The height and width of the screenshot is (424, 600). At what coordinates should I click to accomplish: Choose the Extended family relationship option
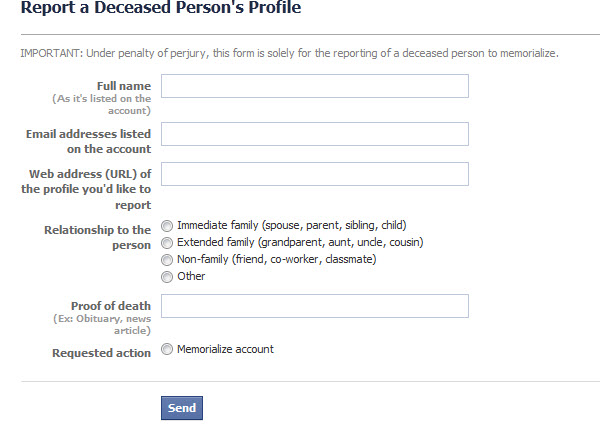(x=167, y=243)
